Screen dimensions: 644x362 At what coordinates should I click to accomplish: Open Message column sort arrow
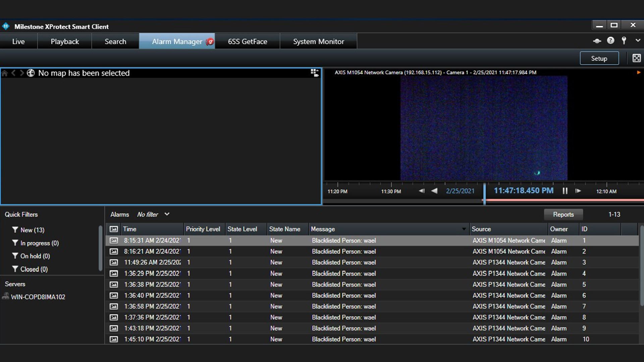point(464,229)
